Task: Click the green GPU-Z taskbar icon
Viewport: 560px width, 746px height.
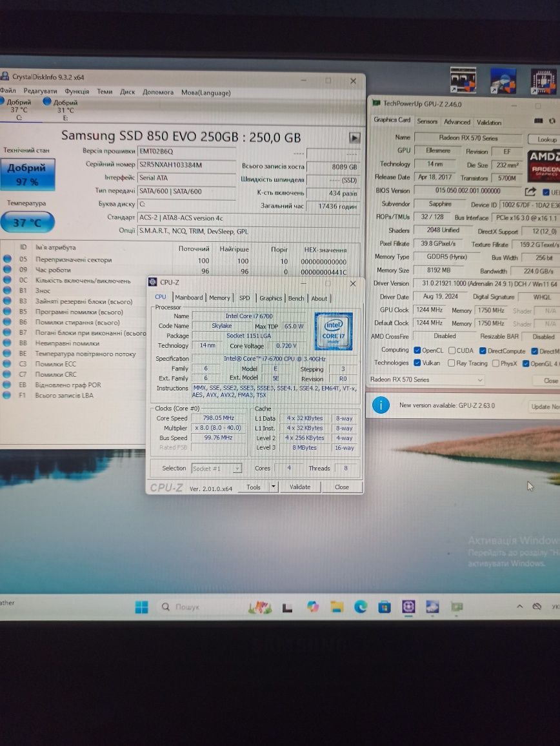Action: (x=457, y=607)
